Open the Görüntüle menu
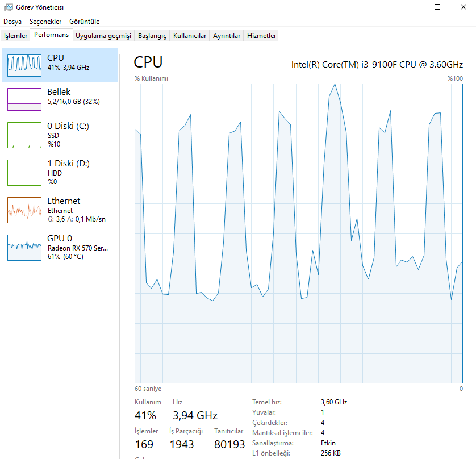Screen dimensions: 476x459 coord(85,22)
